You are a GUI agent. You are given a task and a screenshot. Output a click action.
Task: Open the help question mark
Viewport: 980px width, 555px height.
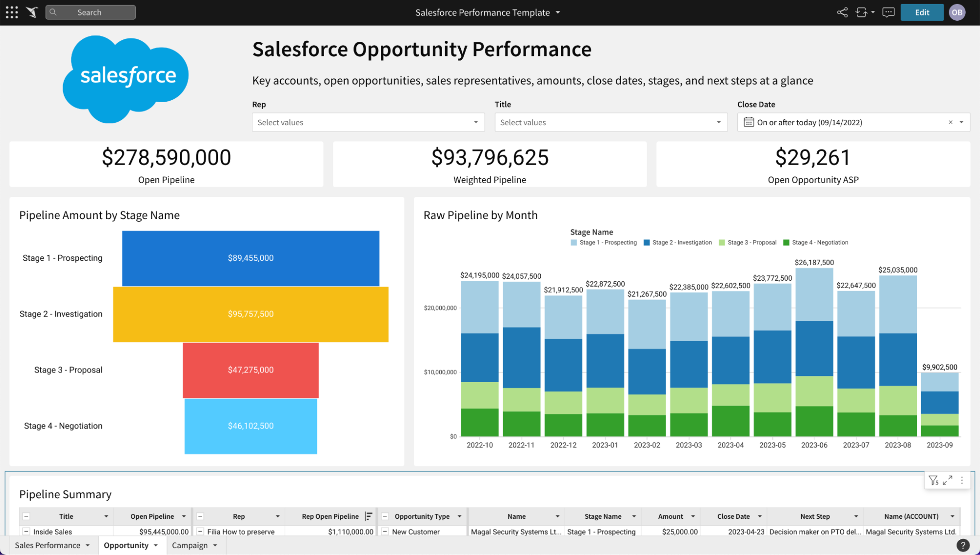(x=963, y=546)
